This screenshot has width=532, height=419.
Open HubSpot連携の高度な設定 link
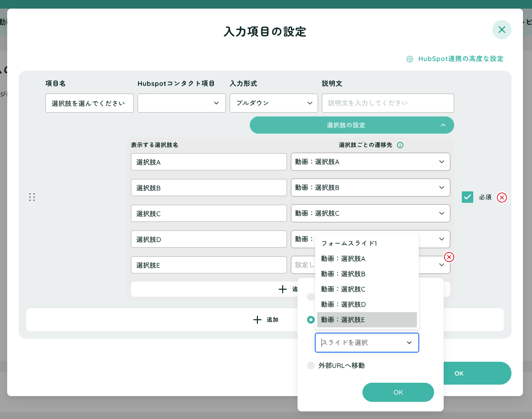pos(460,59)
